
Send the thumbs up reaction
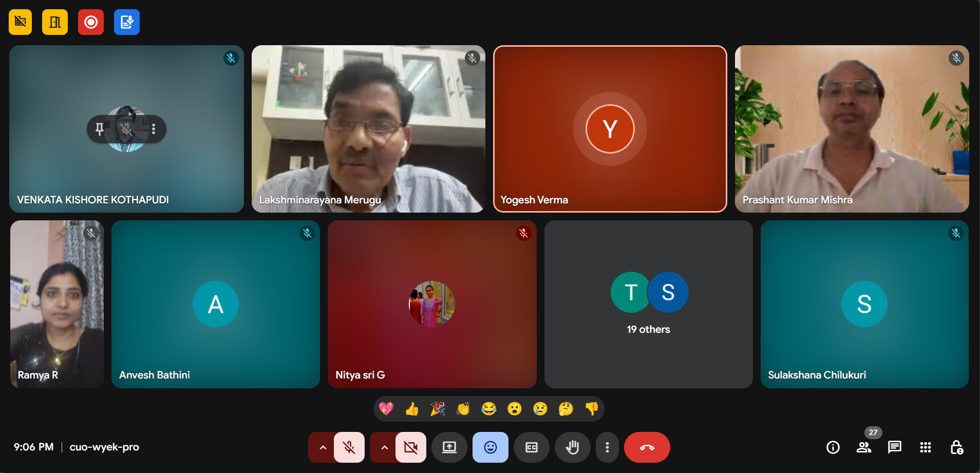(x=412, y=409)
